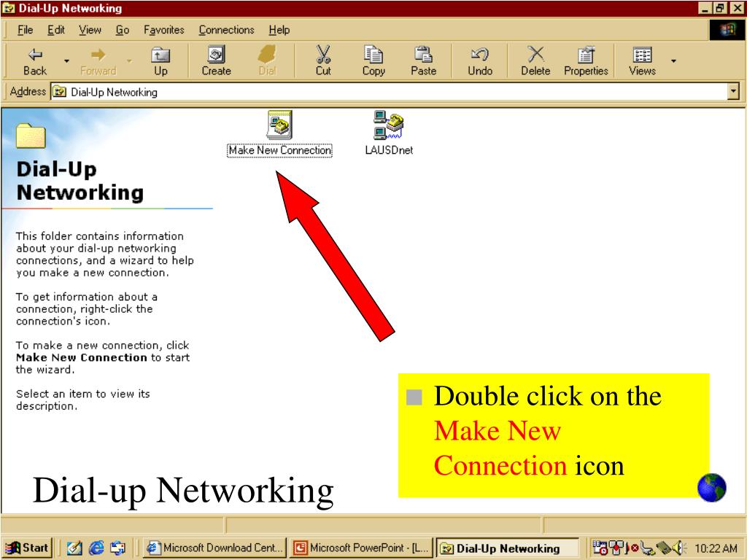Click the Create connection toolbar button
The image size is (747, 560).
(216, 61)
